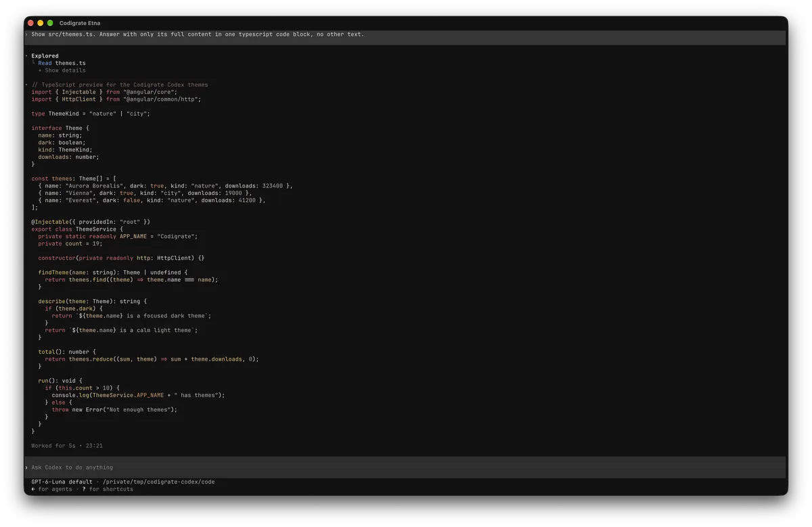Click the "Everest" theme entry line
The width and height of the screenshot is (812, 527).
pos(152,200)
